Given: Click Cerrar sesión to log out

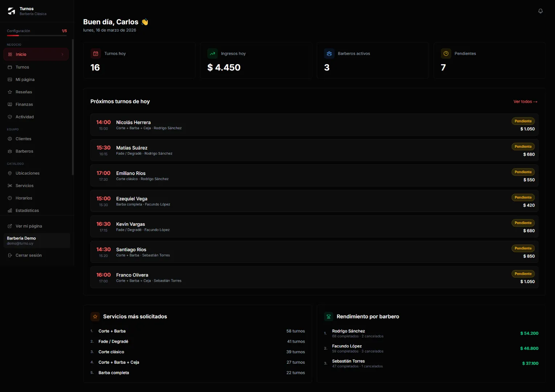Looking at the screenshot, I should [28, 256].
